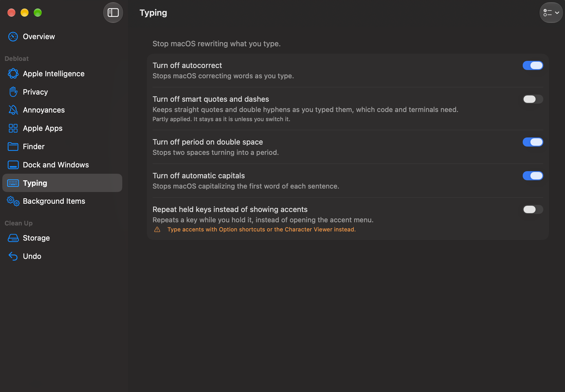This screenshot has height=392, width=565.
Task: Click the Storage drive icon
Action: coord(13,238)
